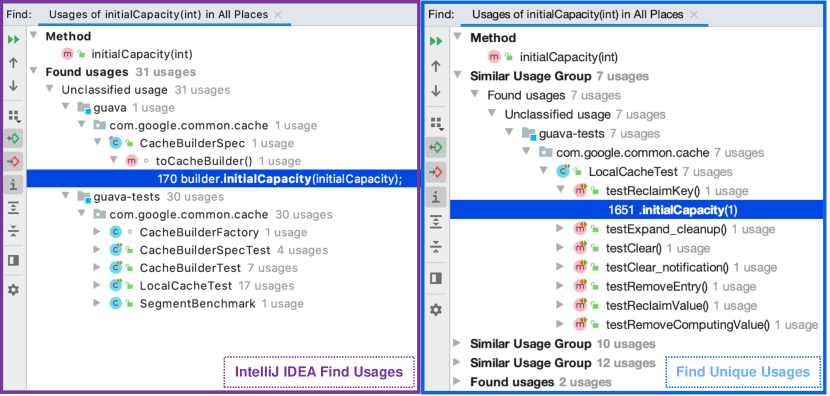Open settings gear in right panel
Image resolution: width=830 pixels, height=396 pixels.
[436, 310]
